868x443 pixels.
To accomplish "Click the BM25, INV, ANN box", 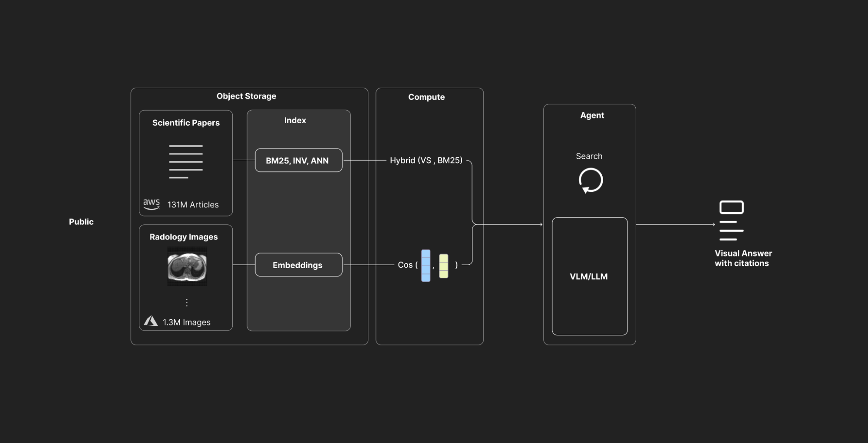I will click(299, 161).
